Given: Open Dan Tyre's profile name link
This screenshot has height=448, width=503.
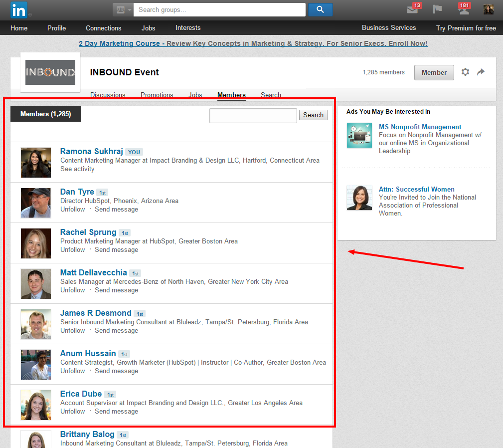Looking at the screenshot, I should [x=77, y=192].
